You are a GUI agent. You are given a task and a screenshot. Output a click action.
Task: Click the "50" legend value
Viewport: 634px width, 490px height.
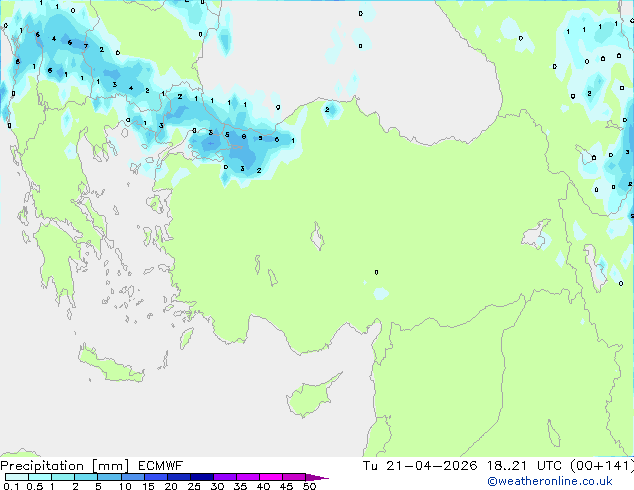coord(309,486)
